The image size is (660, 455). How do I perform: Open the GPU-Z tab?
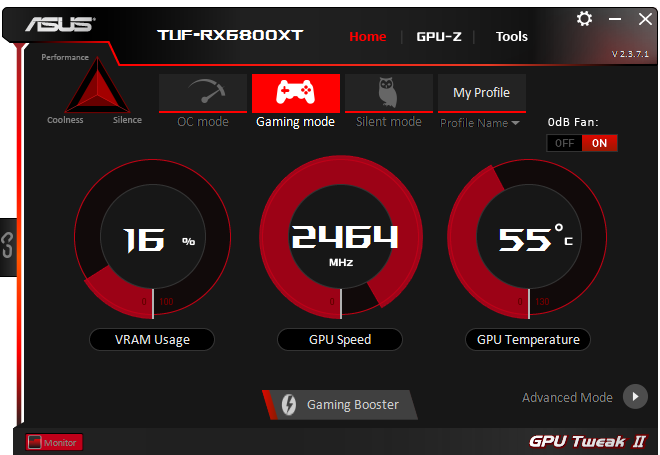[439, 37]
